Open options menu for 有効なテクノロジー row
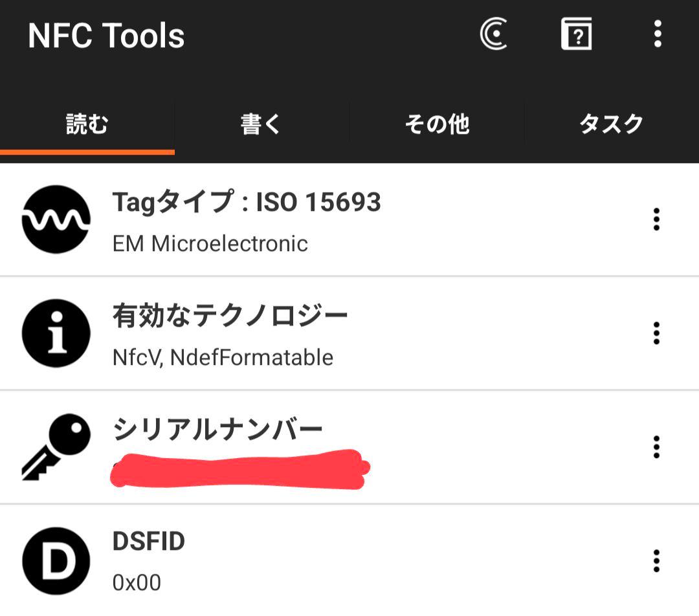Viewport: 699px width, 616px height. pyautogui.click(x=656, y=333)
